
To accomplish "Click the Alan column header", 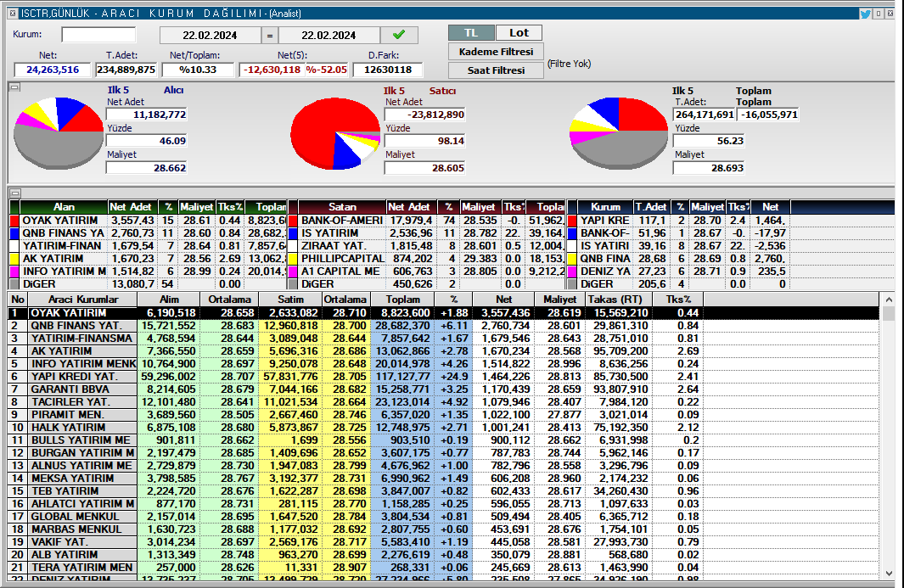I will click(x=64, y=207).
